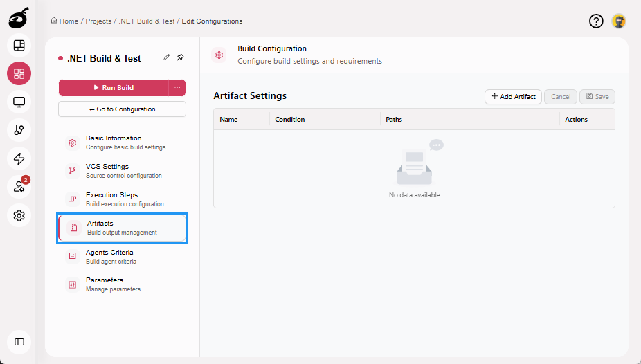The image size is (641, 364).
Task: Open the user avatar menu
Action: pos(619,21)
